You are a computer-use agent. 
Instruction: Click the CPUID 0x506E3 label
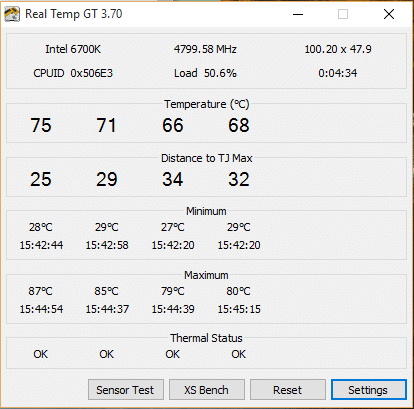pyautogui.click(x=73, y=73)
